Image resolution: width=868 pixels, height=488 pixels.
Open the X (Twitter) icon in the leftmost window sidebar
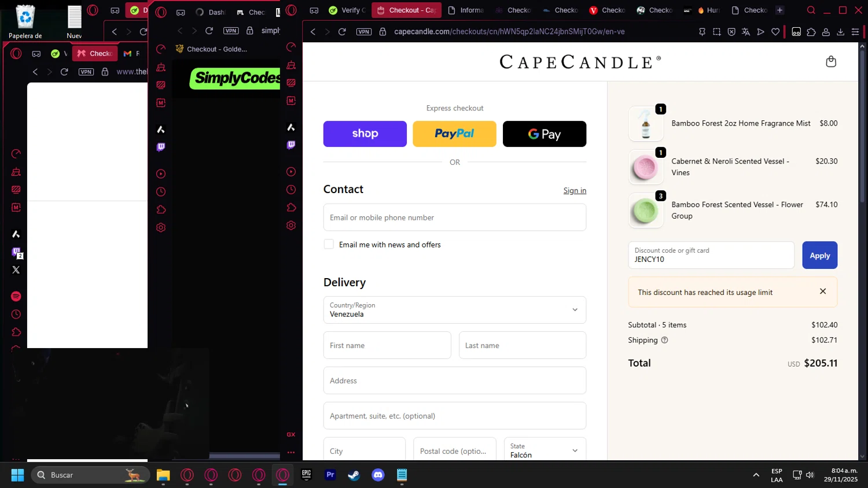(16, 270)
